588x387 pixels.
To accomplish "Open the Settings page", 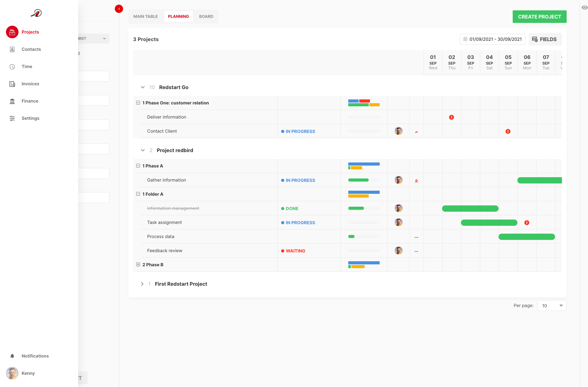I will [30, 118].
